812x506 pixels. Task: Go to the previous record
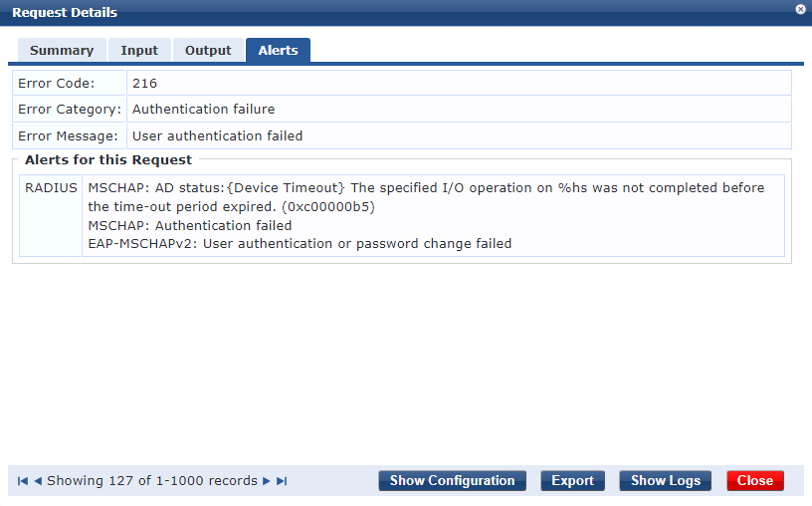pyautogui.click(x=38, y=481)
